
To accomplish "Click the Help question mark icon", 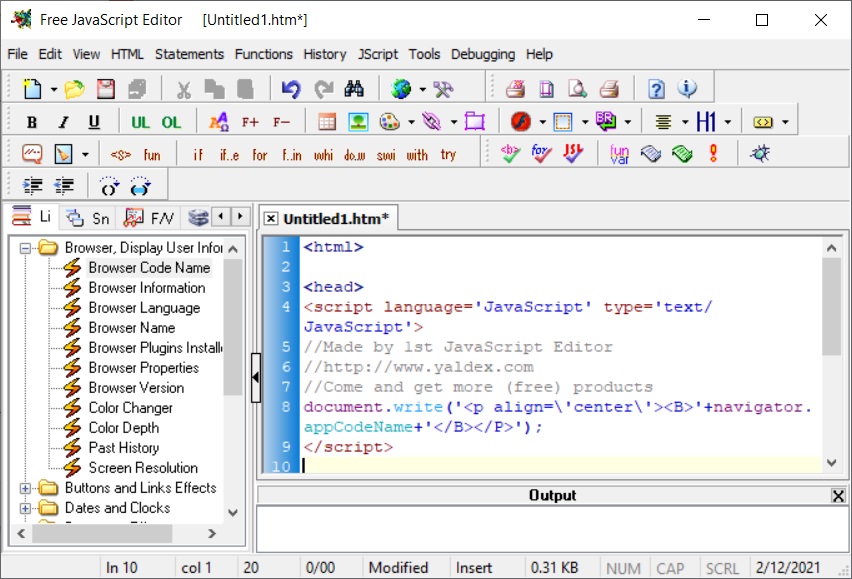I will 656,89.
